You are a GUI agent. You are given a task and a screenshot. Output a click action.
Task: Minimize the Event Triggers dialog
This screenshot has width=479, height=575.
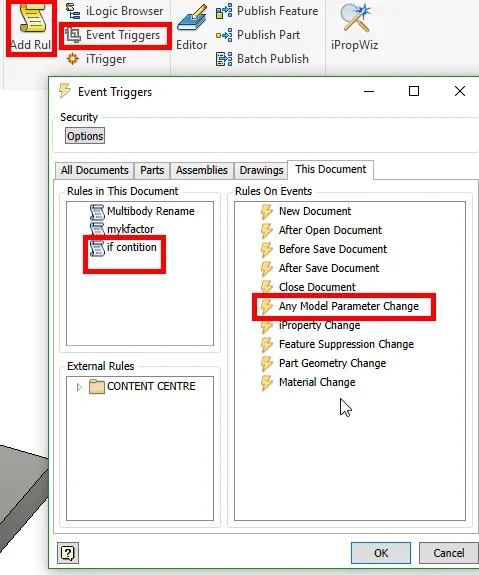(x=369, y=91)
